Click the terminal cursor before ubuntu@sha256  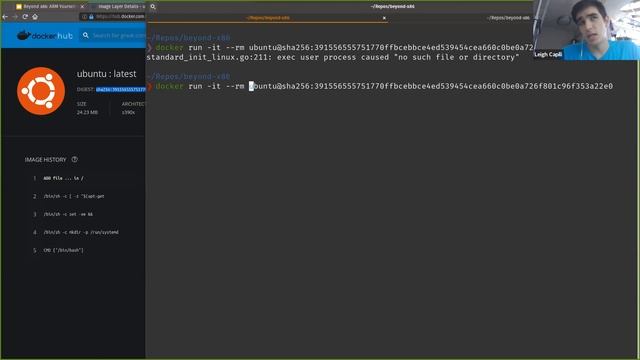click(x=251, y=86)
